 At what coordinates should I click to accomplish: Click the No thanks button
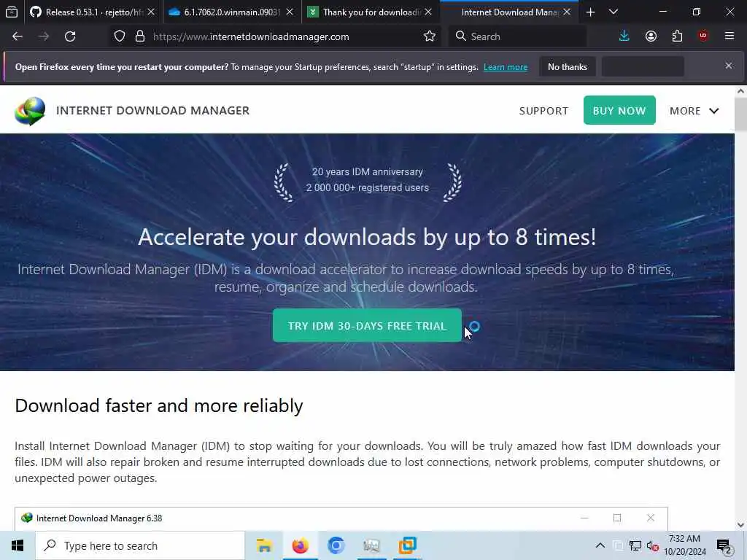568,67
